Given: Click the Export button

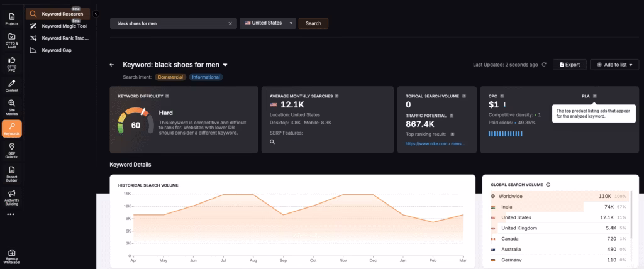Looking at the screenshot, I should click(569, 65).
